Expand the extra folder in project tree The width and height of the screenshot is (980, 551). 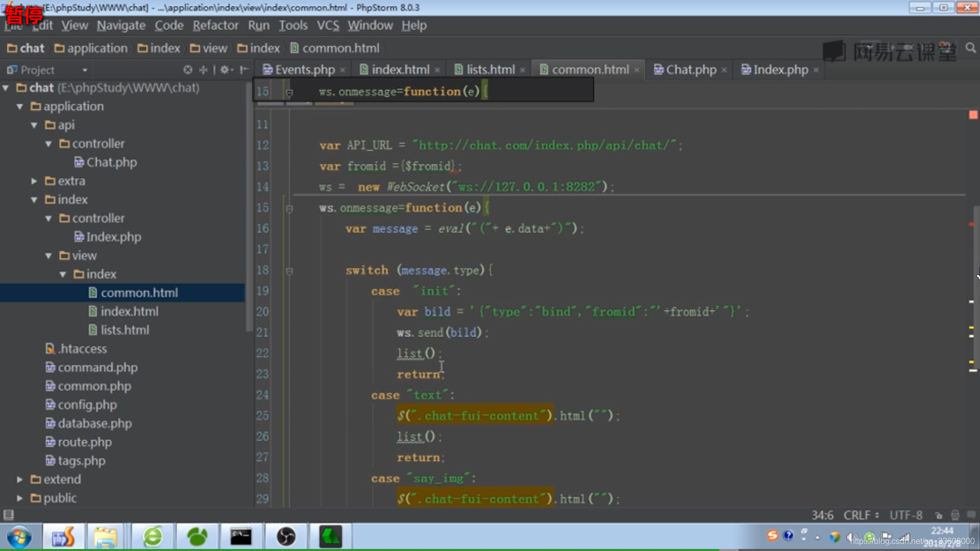point(34,180)
